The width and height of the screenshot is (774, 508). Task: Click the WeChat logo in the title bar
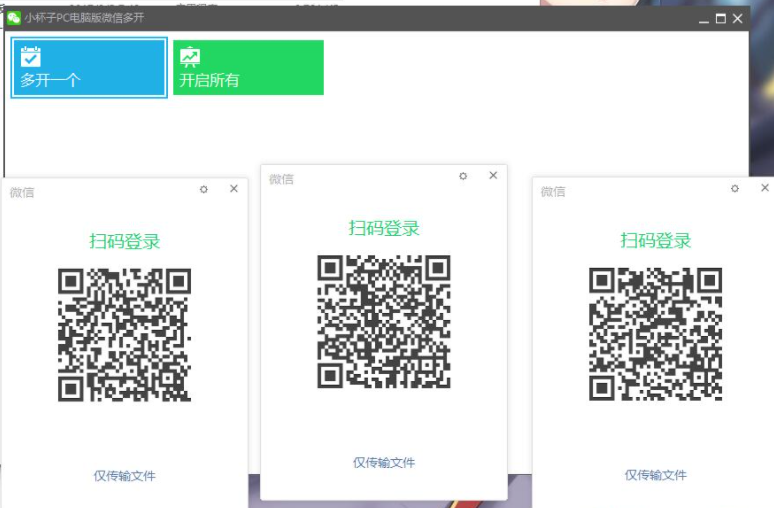coord(14,18)
